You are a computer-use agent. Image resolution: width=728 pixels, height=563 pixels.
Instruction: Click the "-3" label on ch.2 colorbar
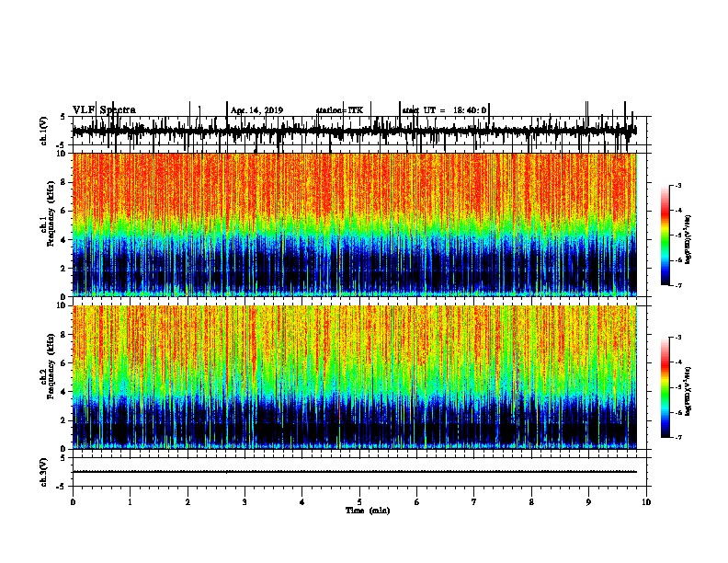click(x=677, y=338)
